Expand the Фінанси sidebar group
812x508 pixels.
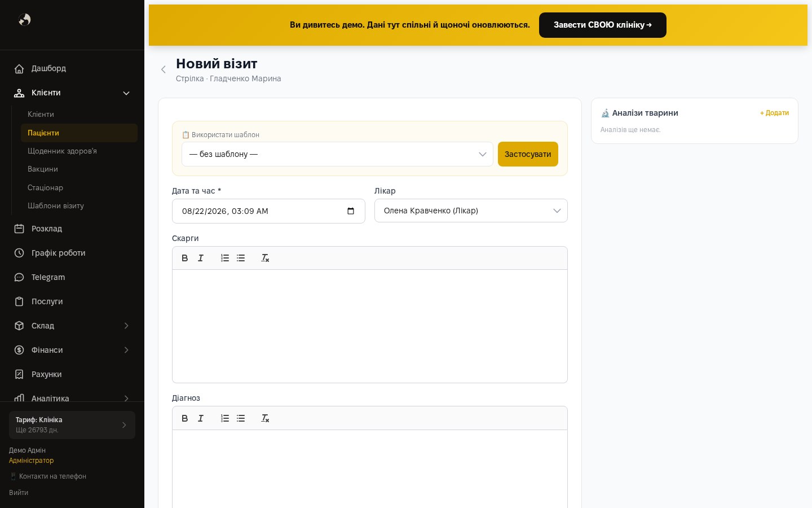[x=72, y=350]
